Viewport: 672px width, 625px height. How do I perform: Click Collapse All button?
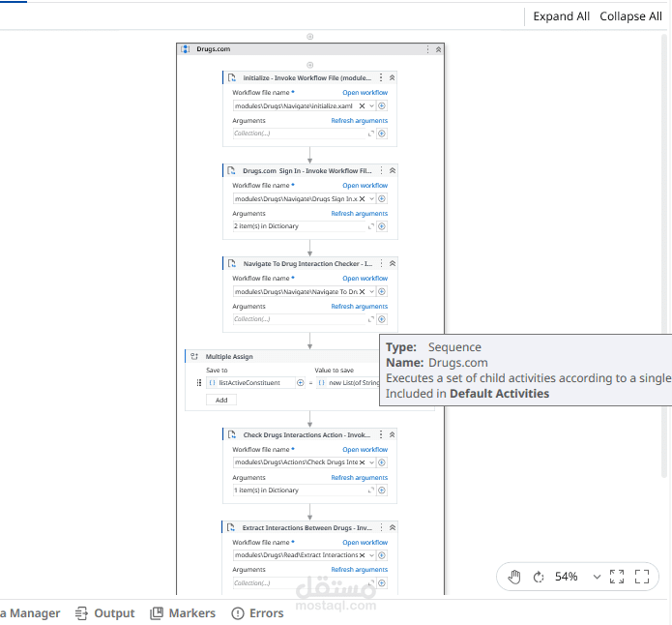point(630,16)
